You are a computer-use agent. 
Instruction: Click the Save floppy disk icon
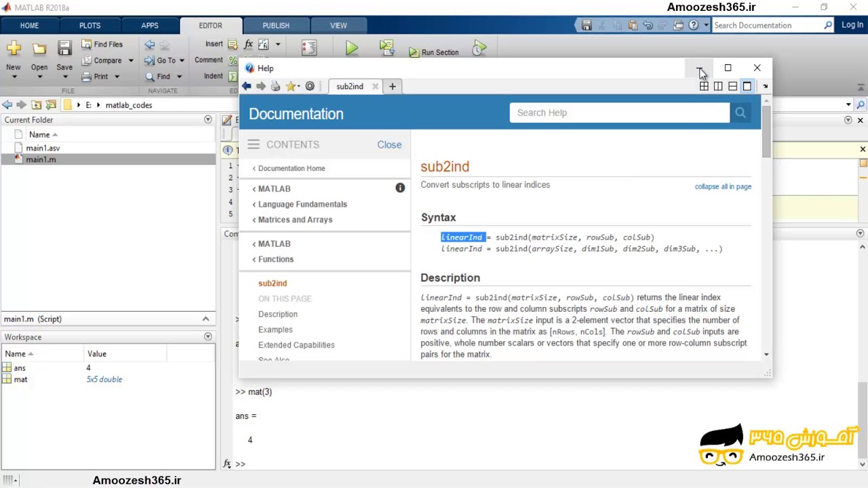pos(64,48)
